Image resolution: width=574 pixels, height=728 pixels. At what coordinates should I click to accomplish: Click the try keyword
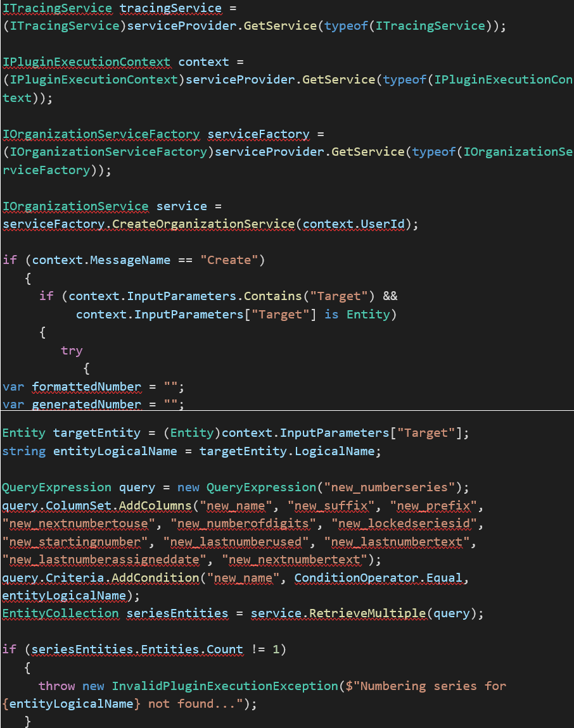72,351
